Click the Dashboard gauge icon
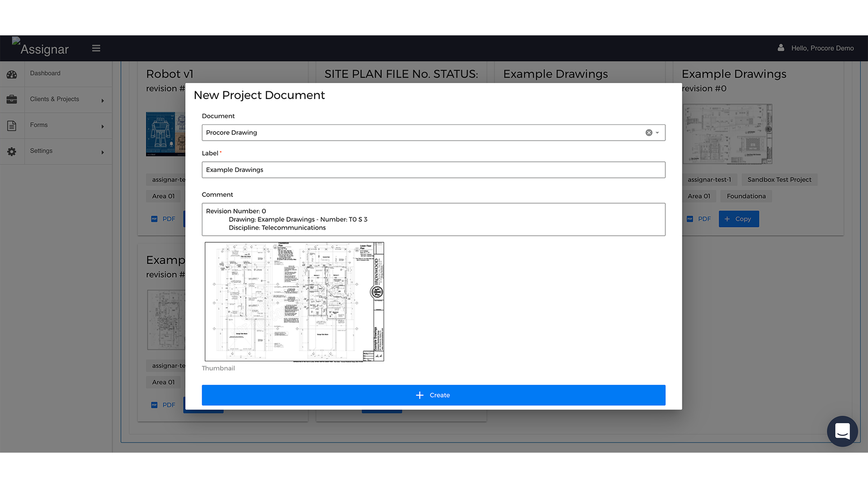 tap(12, 74)
